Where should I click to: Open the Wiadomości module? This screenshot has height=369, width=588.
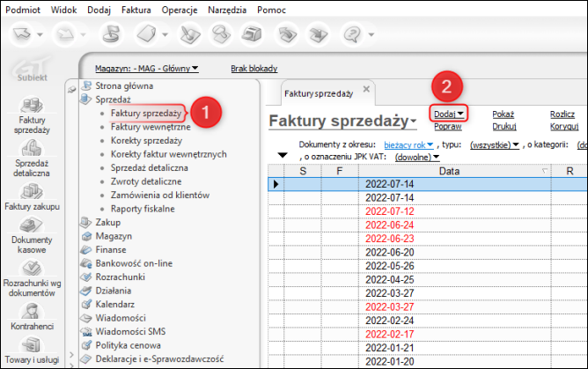tap(121, 318)
